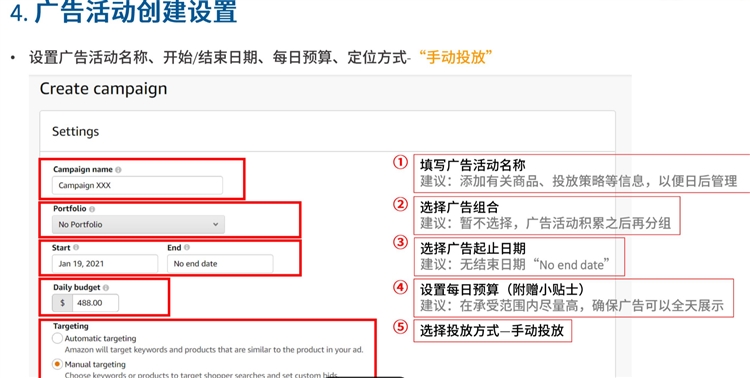Click the text 选择广告起止日期
750x378 pixels.
pyautogui.click(x=473, y=248)
